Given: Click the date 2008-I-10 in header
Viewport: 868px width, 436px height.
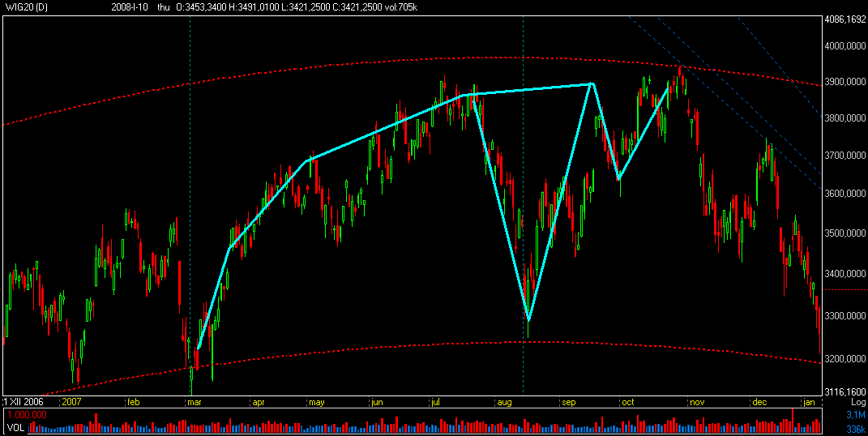Looking at the screenshot, I should point(130,8).
